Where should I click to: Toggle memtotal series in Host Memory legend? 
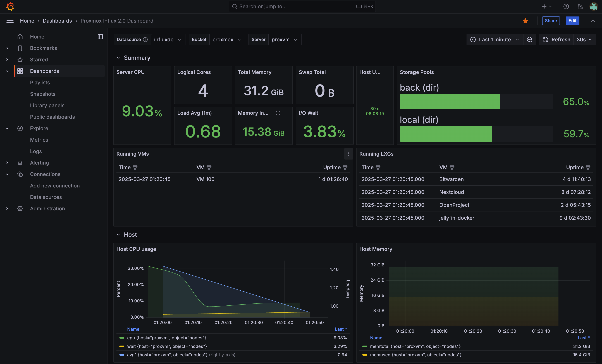(x=415, y=346)
